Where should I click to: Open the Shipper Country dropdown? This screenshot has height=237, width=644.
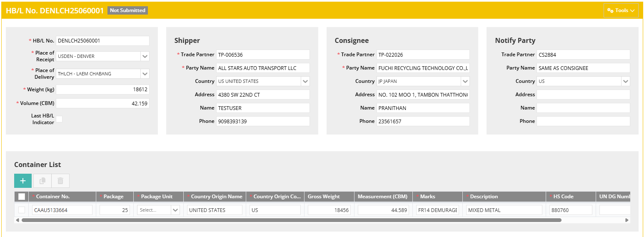[x=305, y=81]
